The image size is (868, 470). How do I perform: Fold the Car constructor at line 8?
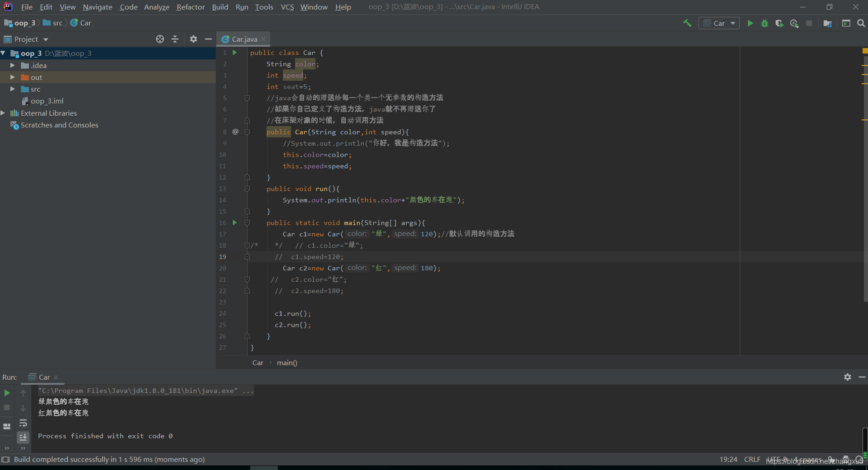point(247,132)
